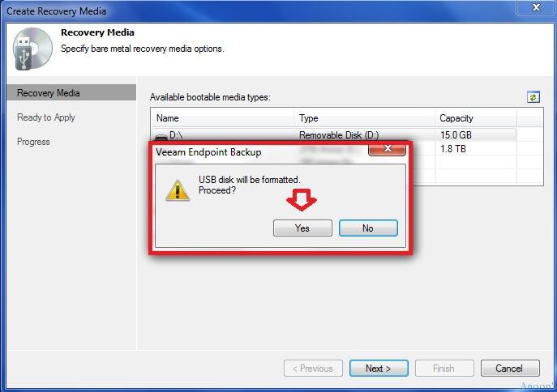Sort the media list by Capacity column
Viewport: 557px width, 392px height.
475,118
